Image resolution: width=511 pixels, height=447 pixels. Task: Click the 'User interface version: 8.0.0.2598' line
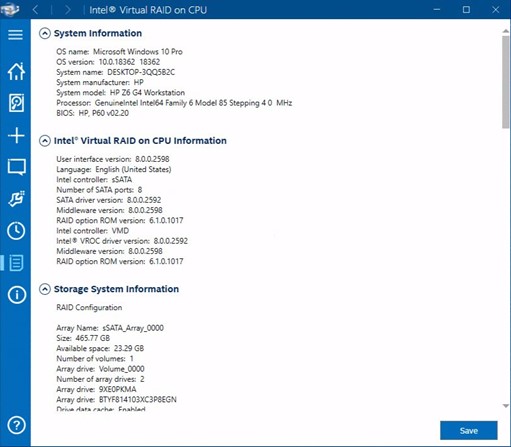113,159
